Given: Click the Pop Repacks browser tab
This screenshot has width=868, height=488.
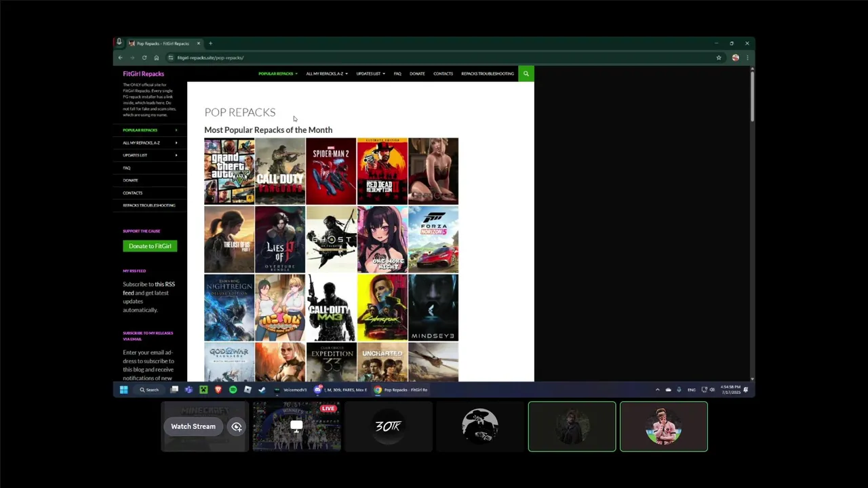Looking at the screenshot, I should click(x=165, y=43).
